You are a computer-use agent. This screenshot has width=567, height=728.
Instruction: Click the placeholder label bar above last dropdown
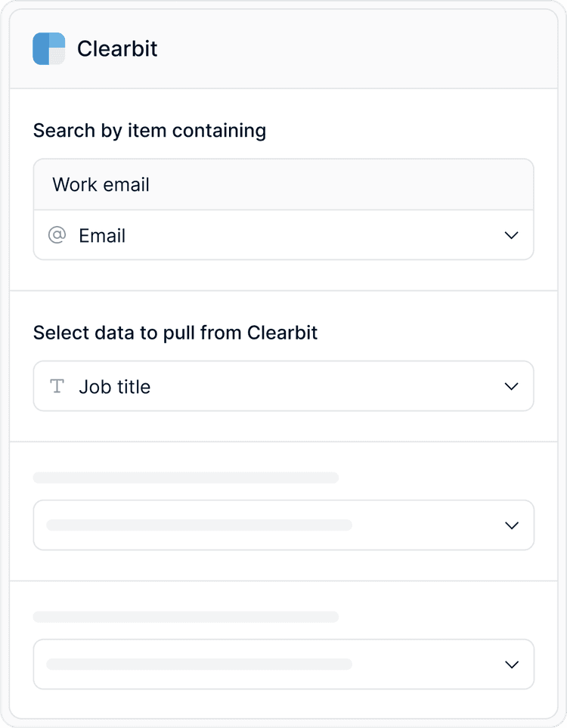(x=186, y=617)
